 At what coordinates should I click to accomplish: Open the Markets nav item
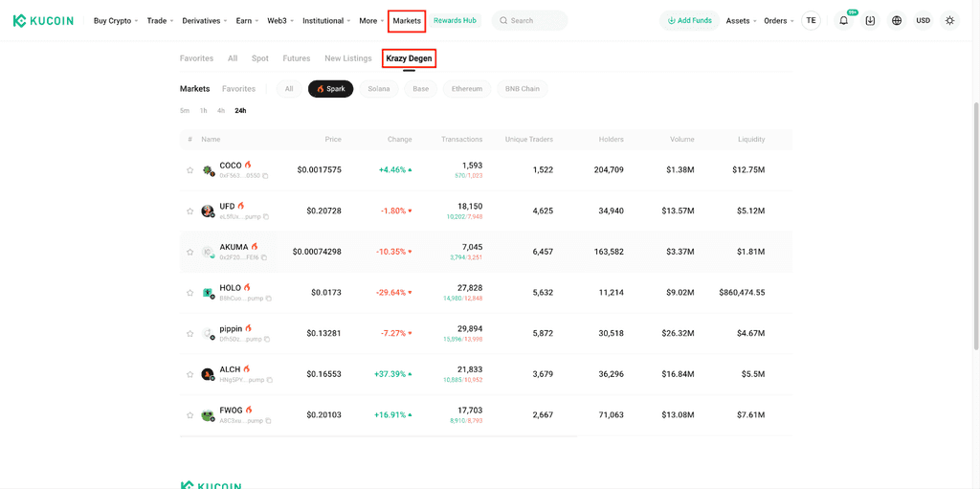pos(407,21)
